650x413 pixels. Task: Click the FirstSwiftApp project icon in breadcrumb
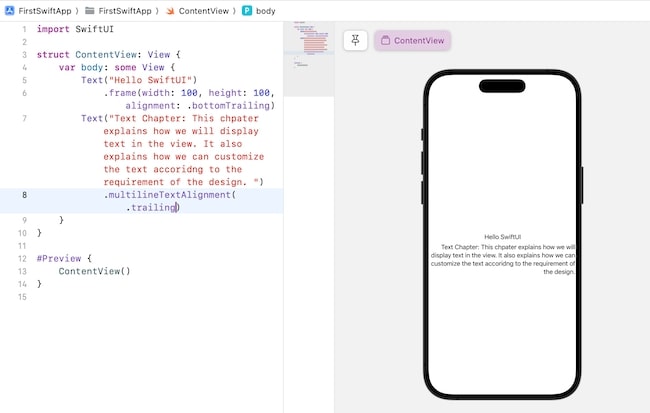coord(10,11)
